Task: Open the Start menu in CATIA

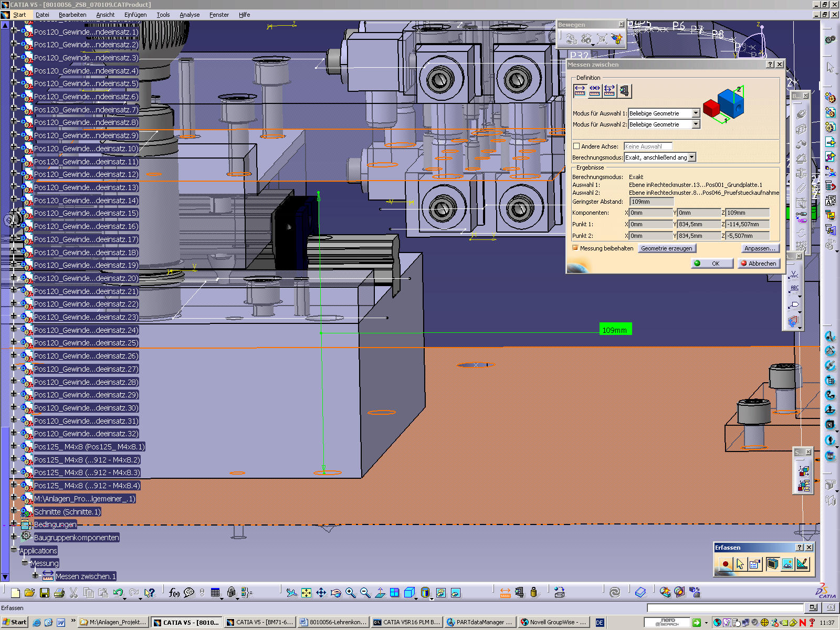Action: point(19,15)
